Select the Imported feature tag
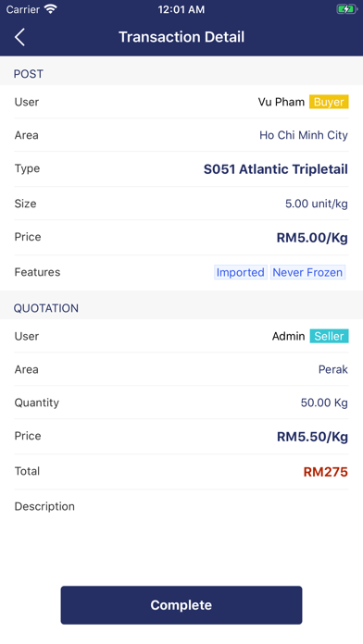The image size is (363, 644). 241,272
